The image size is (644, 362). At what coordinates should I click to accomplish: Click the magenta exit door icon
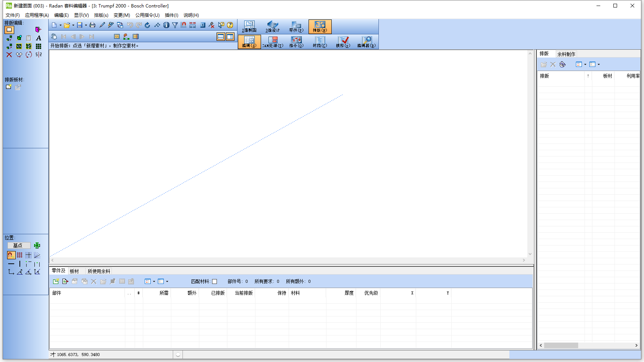pos(38,30)
